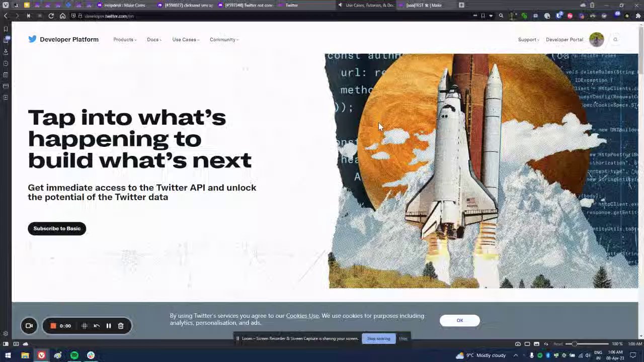Click Stop sharing in Loom bar
The image size is (644, 362).
(x=378, y=338)
